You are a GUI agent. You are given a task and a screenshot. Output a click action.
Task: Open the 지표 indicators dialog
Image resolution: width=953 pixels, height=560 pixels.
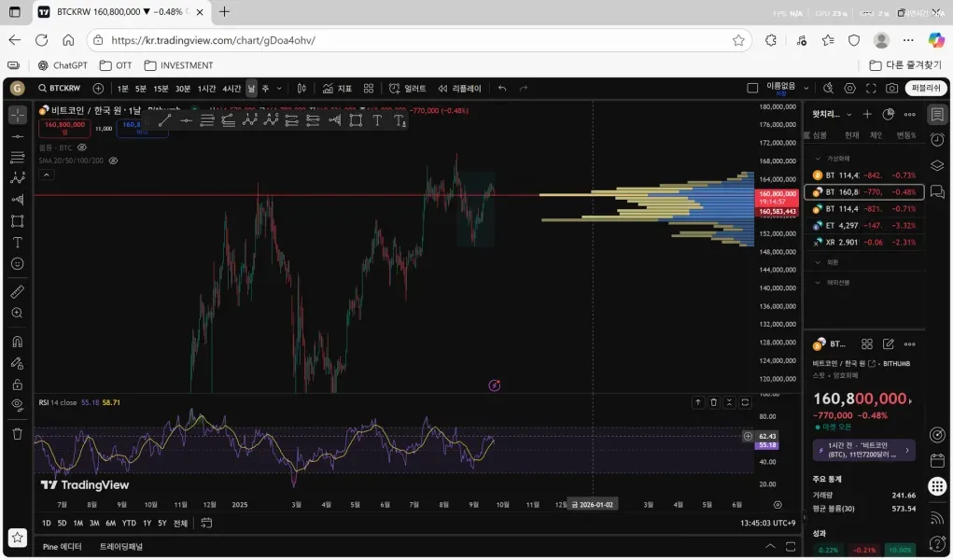tap(337, 88)
